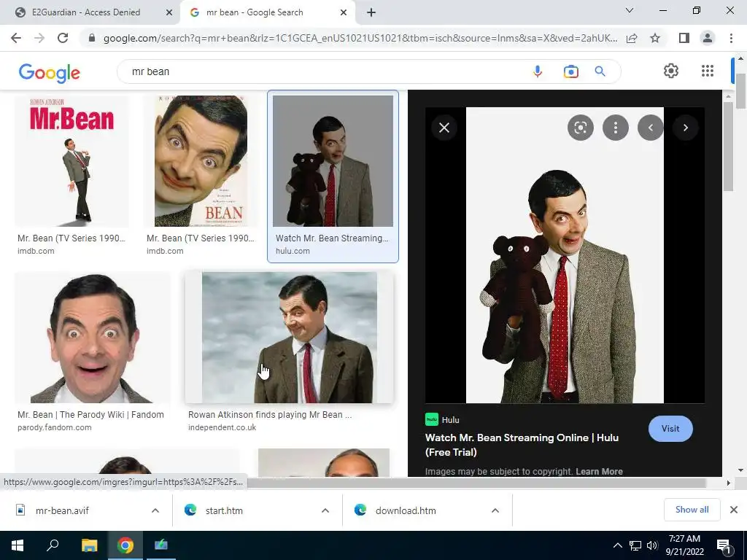
Task: Open the volume control in system tray
Action: click(x=652, y=545)
